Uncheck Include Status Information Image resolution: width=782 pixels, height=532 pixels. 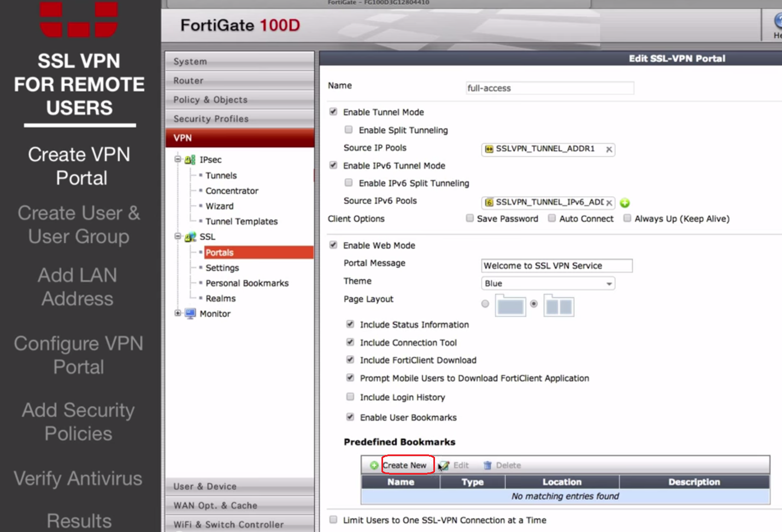click(350, 324)
